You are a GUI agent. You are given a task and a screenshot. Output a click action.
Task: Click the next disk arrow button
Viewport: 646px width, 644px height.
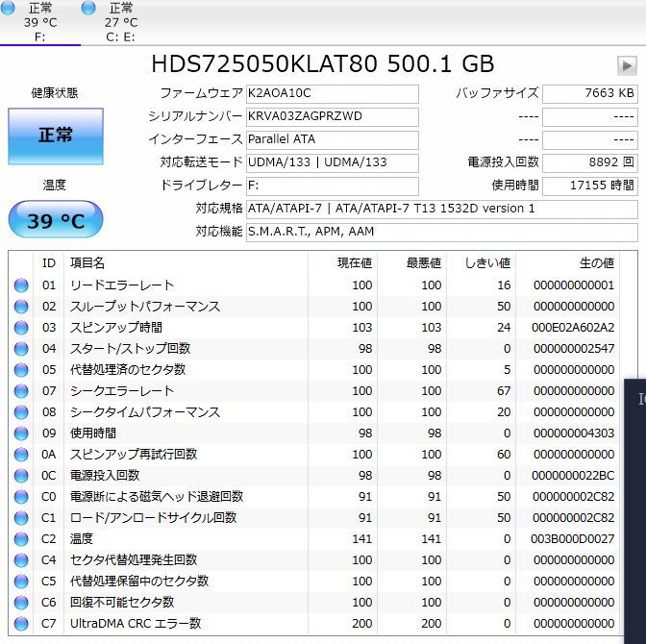[627, 65]
